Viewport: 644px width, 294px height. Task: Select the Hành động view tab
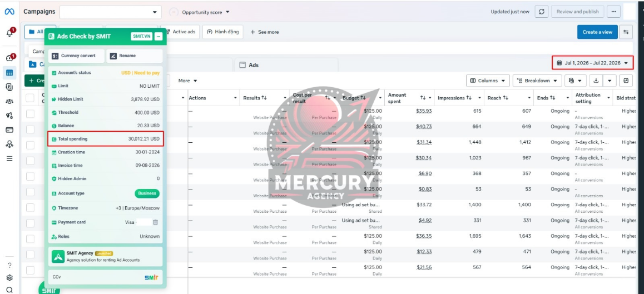[x=222, y=32]
